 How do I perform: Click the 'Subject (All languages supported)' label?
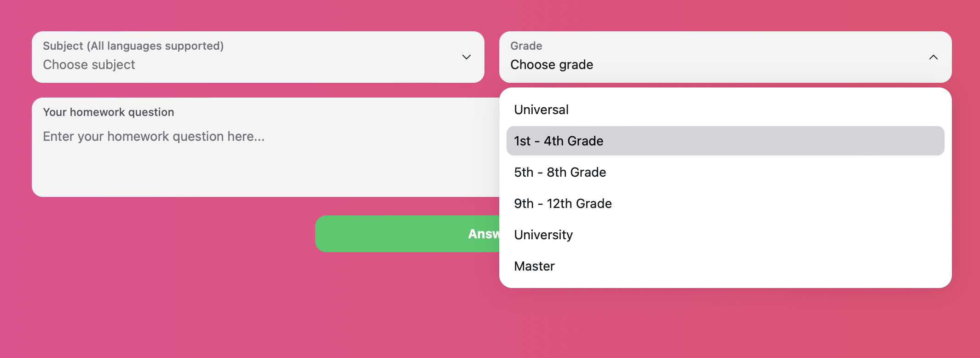pyautogui.click(x=133, y=46)
